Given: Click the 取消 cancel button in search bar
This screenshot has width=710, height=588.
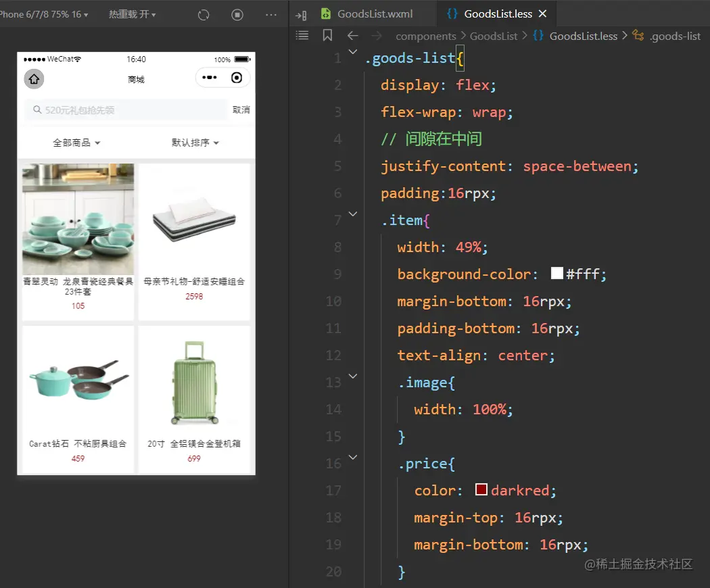Looking at the screenshot, I should point(241,110).
